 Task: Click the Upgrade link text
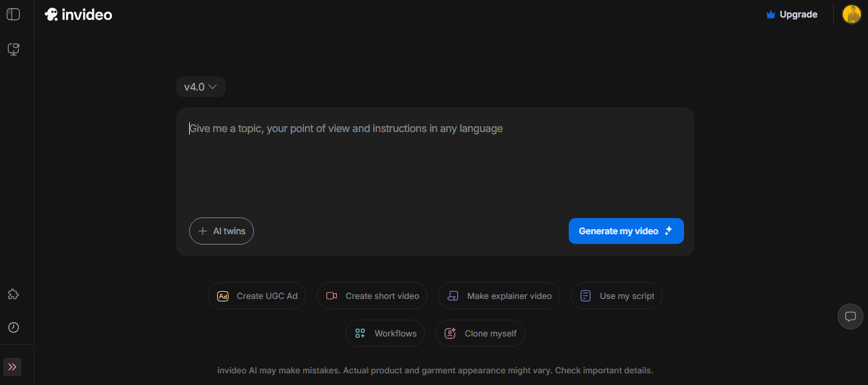pos(798,14)
